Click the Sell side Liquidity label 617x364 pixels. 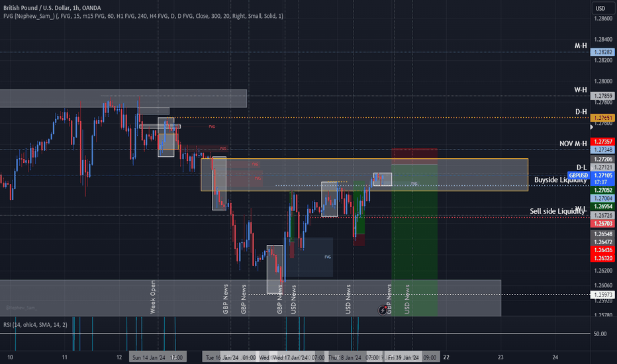(557, 211)
